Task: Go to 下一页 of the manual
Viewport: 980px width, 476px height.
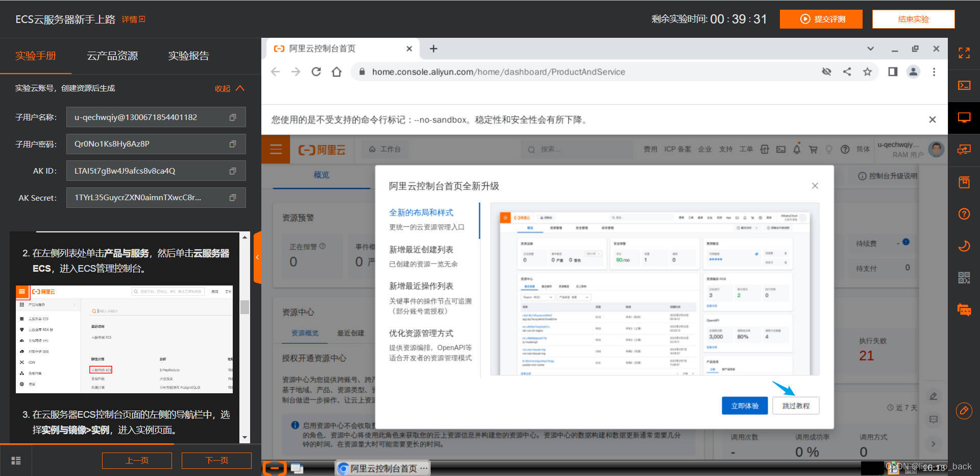Action: pyautogui.click(x=216, y=461)
